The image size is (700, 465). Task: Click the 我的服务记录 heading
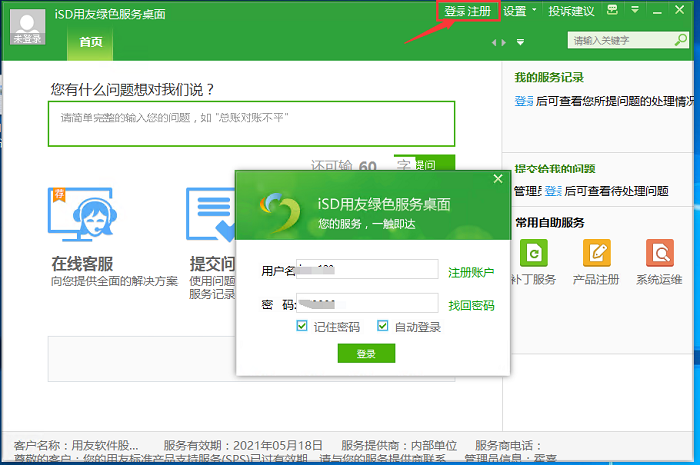click(549, 77)
